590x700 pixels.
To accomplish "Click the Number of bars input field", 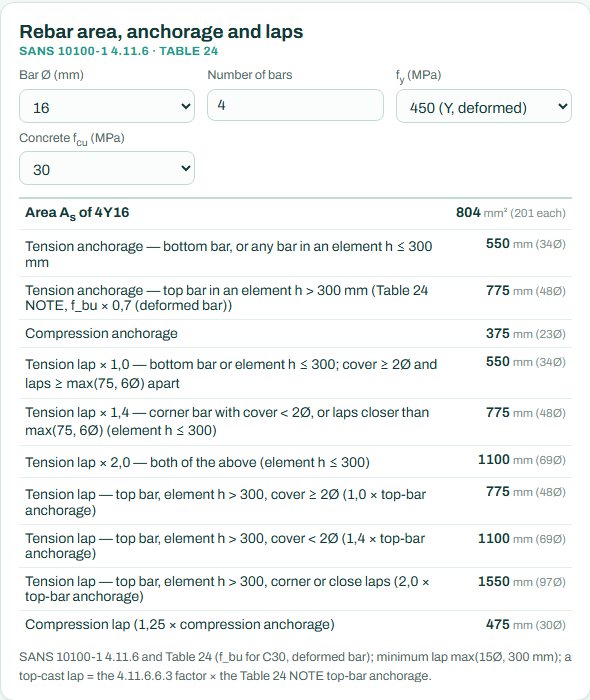I will (x=295, y=105).
